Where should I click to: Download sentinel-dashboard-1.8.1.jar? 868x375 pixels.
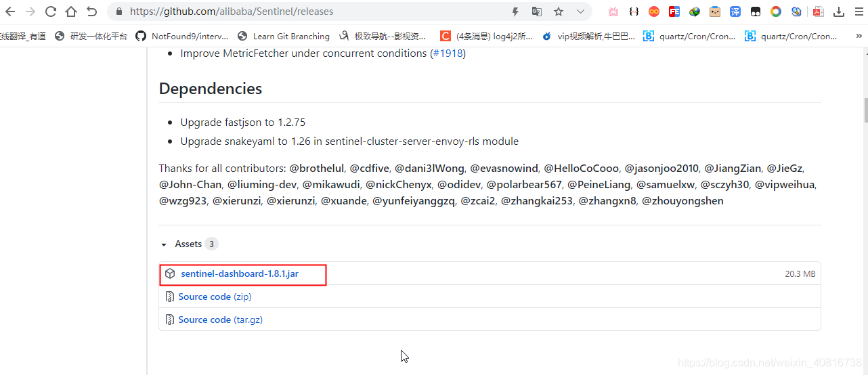tap(240, 273)
